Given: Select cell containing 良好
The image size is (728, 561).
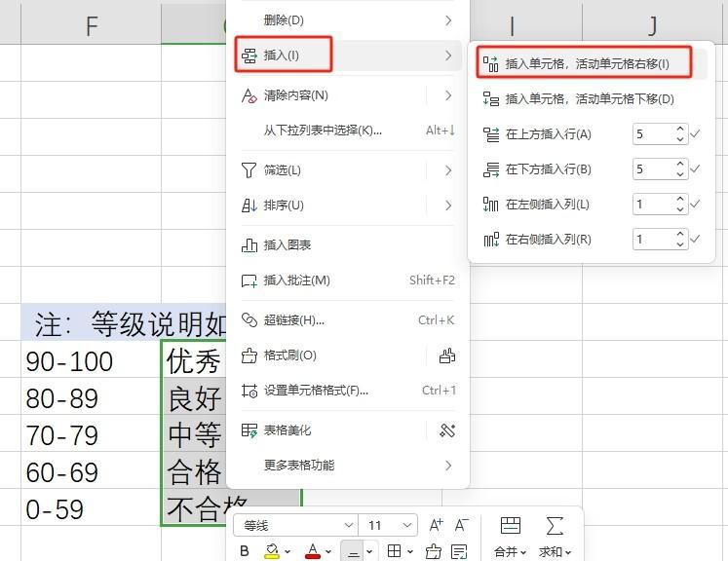Looking at the screenshot, I should click(x=195, y=396).
